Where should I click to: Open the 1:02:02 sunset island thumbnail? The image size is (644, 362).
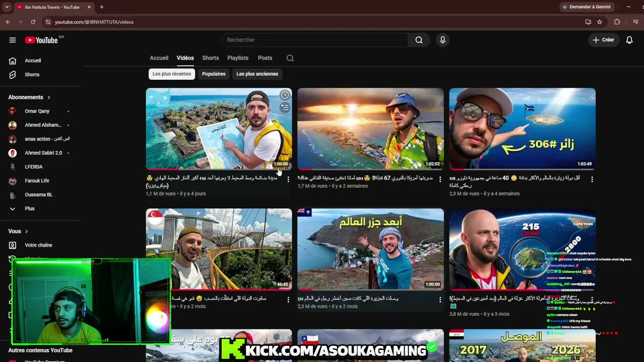pyautogui.click(x=370, y=129)
